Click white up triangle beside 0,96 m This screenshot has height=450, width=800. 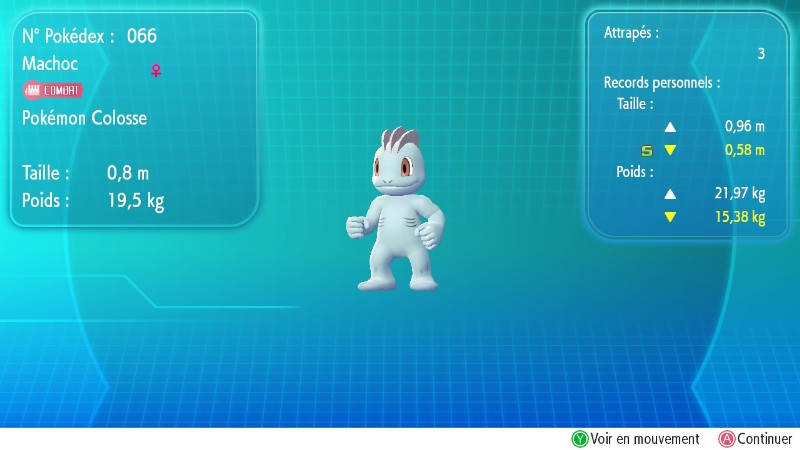coord(670,127)
